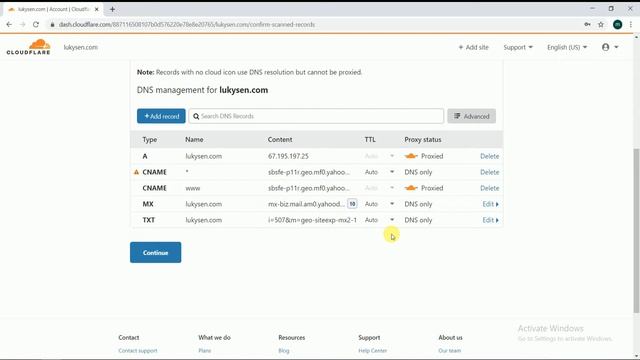The height and width of the screenshot is (360, 640).
Task: Open the Our team footer link
Action: [x=449, y=351]
